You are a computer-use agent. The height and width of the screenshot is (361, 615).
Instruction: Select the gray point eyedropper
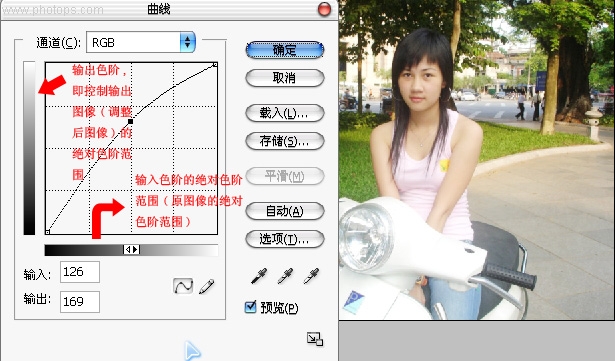[x=285, y=275]
